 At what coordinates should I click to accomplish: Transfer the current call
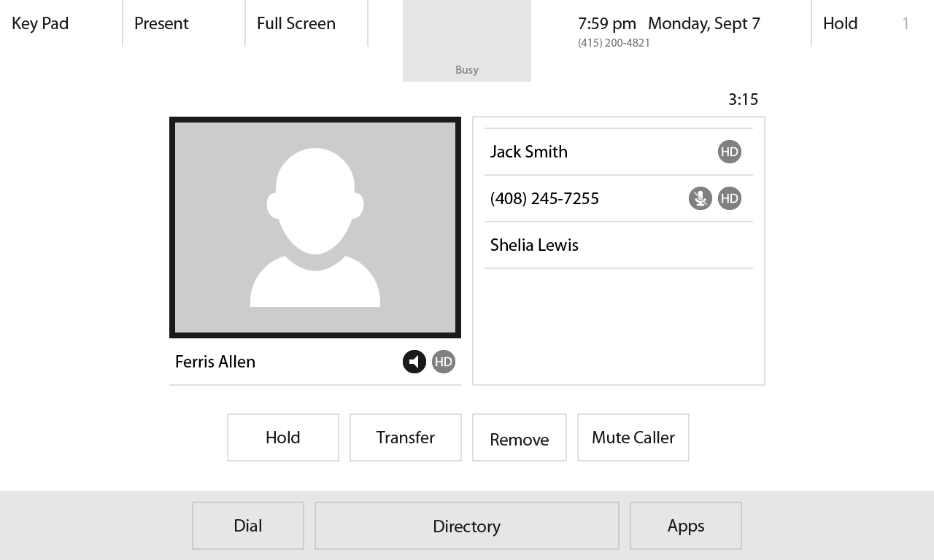[x=406, y=437]
